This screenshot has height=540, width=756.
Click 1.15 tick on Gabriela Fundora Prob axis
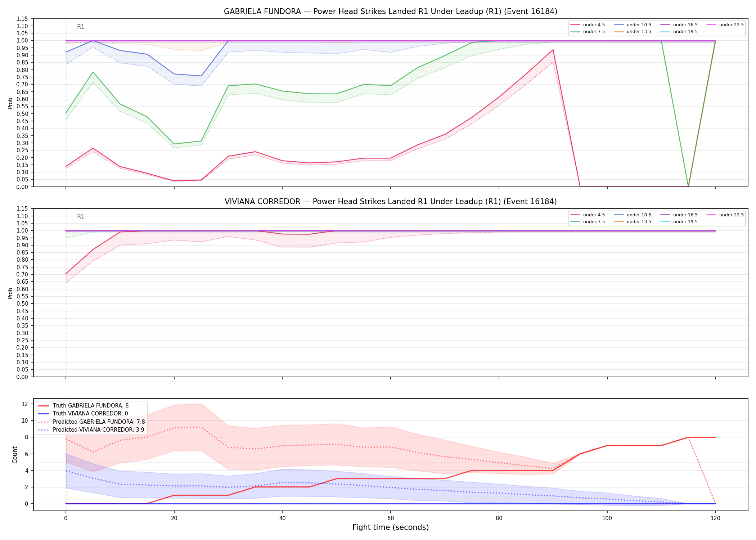[x=22, y=19]
